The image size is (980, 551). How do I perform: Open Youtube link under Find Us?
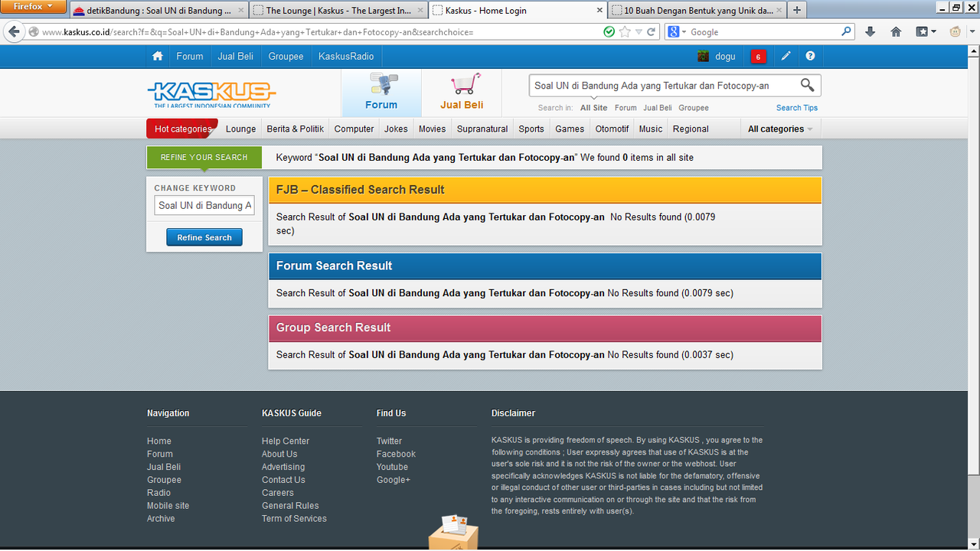pyautogui.click(x=392, y=467)
